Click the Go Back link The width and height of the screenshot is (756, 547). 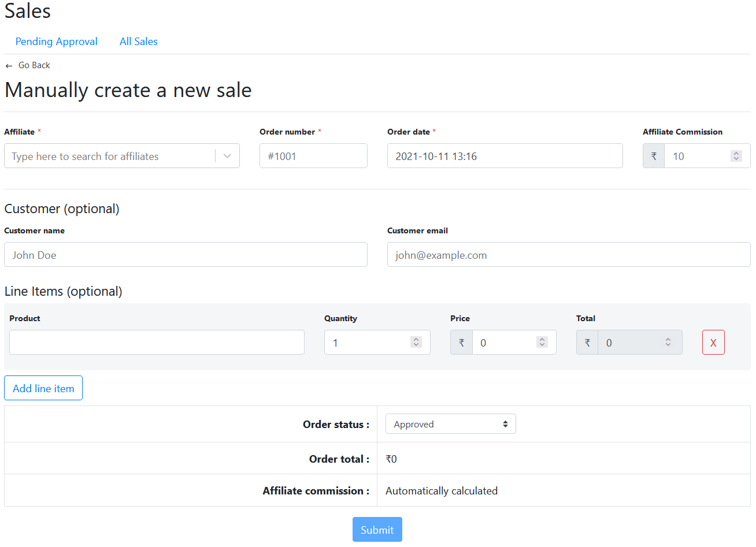pos(34,65)
